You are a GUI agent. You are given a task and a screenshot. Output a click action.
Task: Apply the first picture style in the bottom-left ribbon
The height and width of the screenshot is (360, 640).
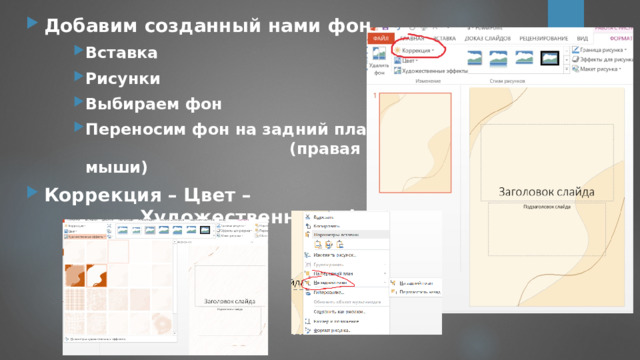[x=122, y=230]
